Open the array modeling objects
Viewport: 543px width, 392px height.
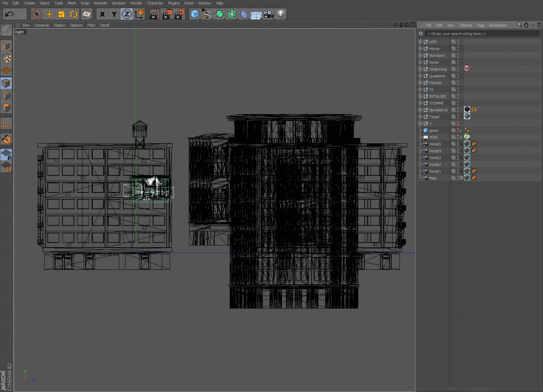[232, 14]
